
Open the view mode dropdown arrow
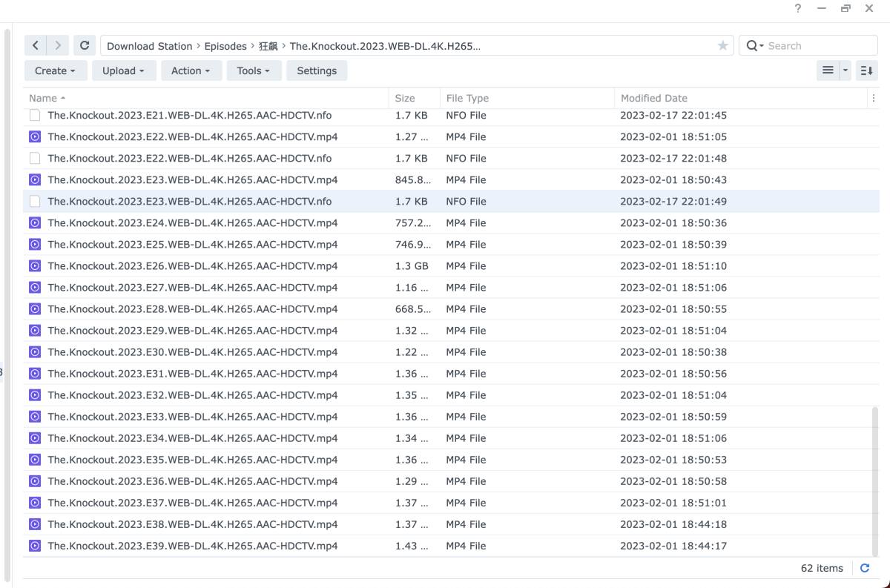(845, 70)
